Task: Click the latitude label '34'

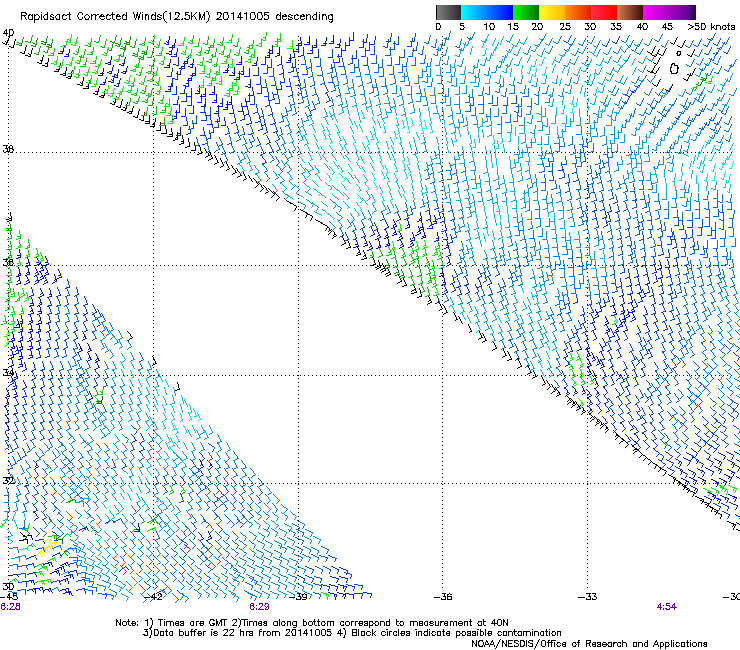Action: point(8,373)
